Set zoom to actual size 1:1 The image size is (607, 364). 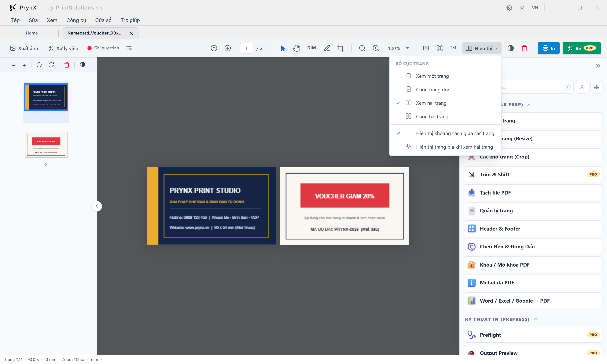point(453,48)
